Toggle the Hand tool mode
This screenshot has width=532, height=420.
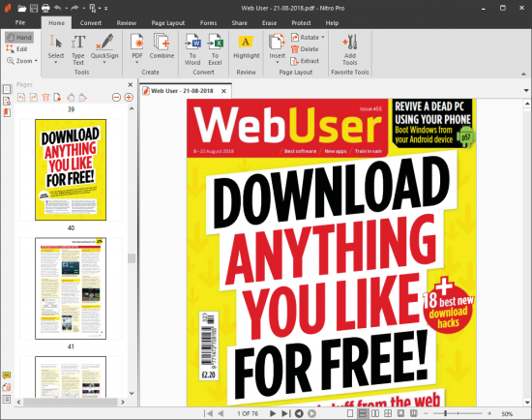[19, 38]
